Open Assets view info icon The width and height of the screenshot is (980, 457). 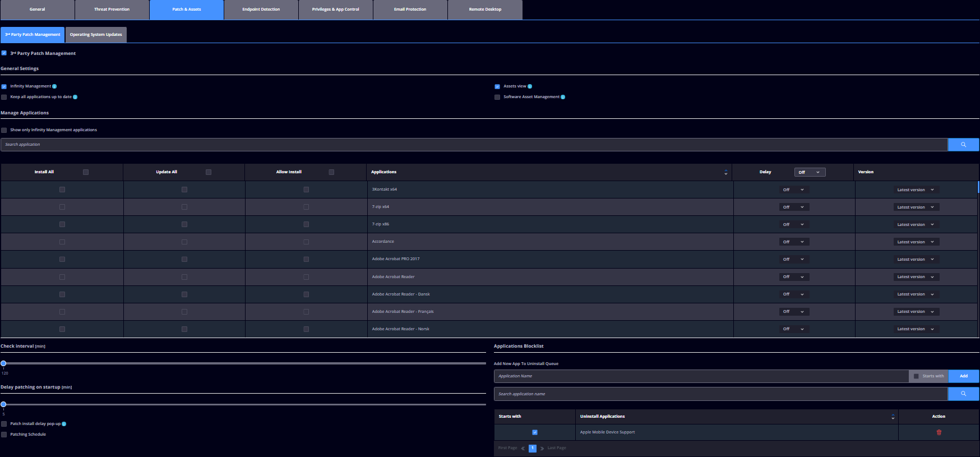(x=530, y=86)
